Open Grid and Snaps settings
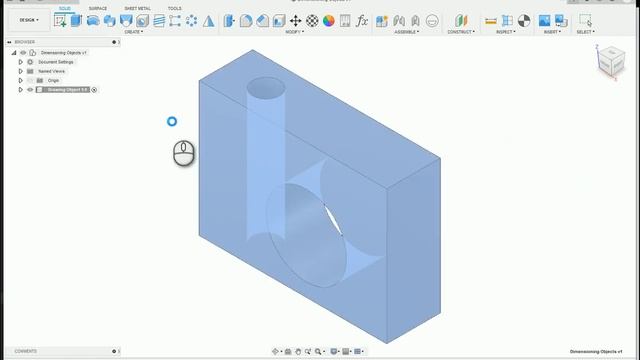 (x=346, y=351)
